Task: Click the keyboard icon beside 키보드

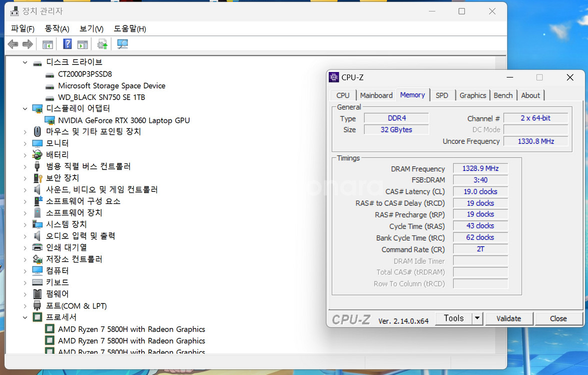Action: [38, 282]
